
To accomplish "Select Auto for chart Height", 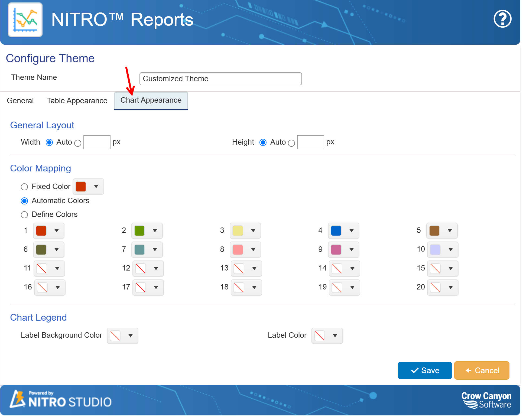I will click(x=263, y=142).
